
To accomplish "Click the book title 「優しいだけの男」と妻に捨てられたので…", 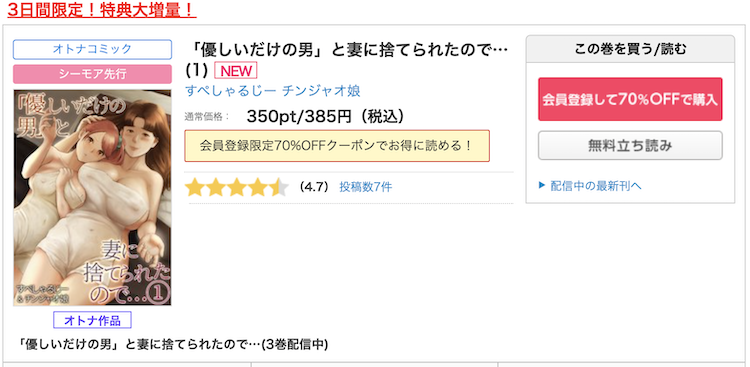I will (347, 49).
